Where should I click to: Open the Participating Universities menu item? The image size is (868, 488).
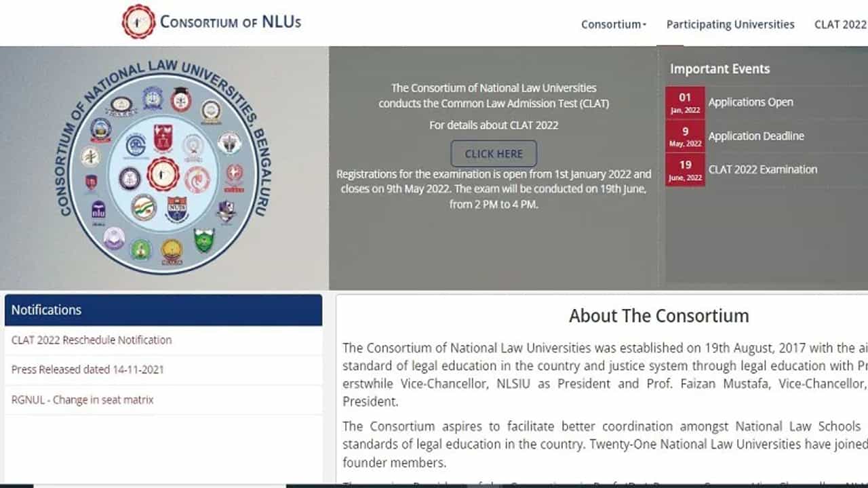(730, 24)
